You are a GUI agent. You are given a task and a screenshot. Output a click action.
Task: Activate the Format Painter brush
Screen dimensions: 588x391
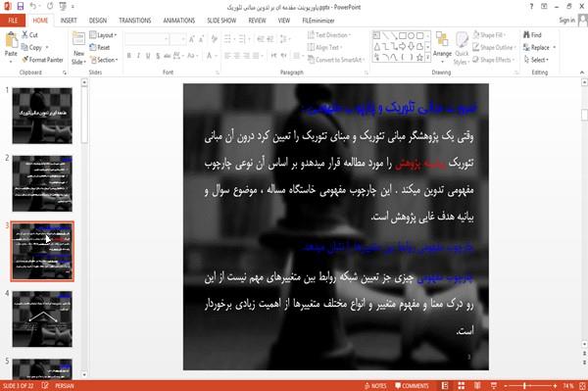tap(42, 60)
